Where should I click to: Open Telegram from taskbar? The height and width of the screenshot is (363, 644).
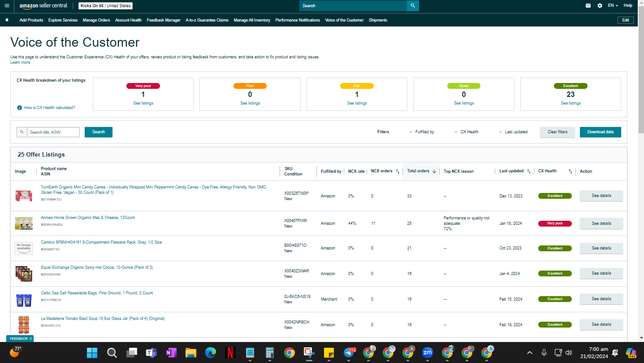tap(349, 353)
